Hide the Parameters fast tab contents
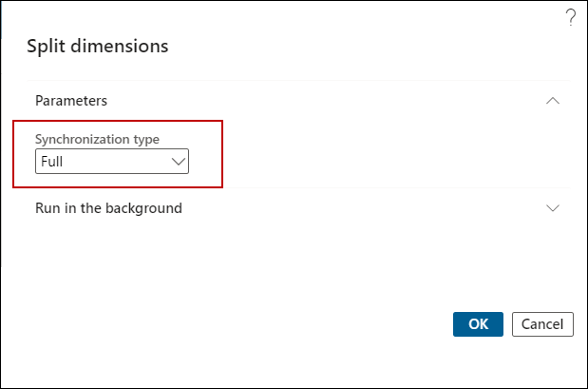The width and height of the screenshot is (588, 389). pyautogui.click(x=553, y=100)
